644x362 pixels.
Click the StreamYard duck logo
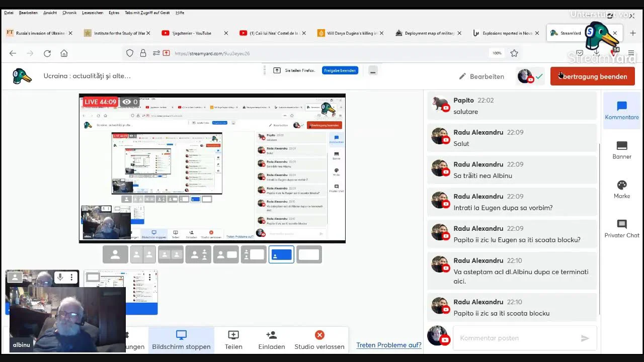click(22, 76)
